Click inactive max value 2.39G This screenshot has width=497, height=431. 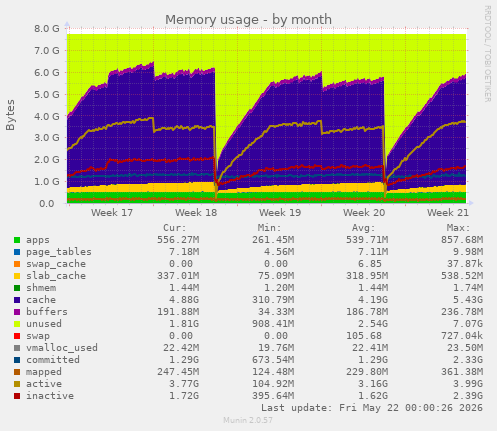468,396
